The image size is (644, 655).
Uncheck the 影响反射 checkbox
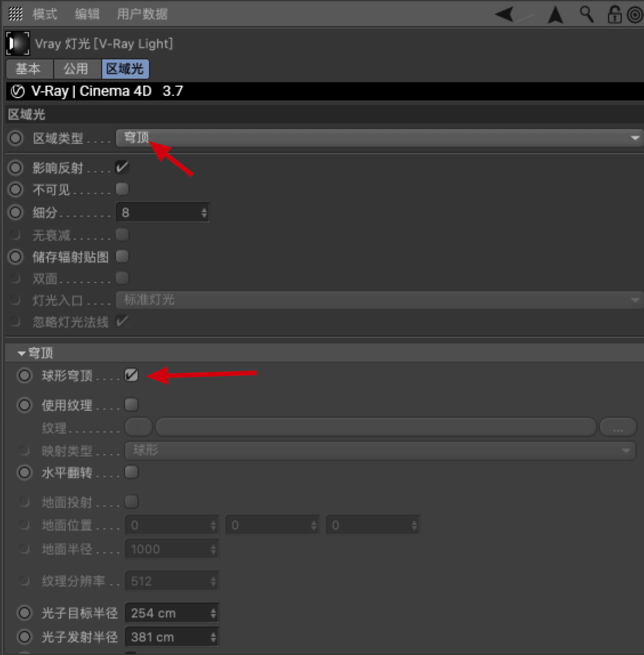point(122,167)
